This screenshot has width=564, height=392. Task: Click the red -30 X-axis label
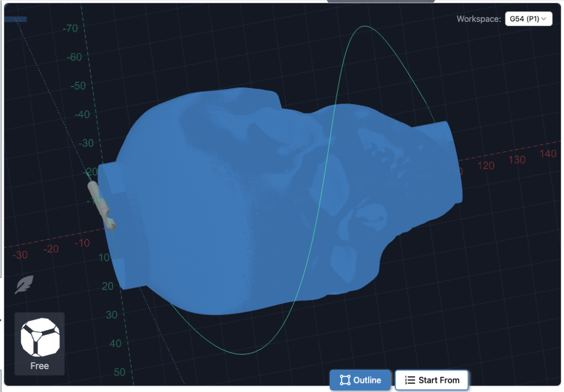tap(20, 255)
